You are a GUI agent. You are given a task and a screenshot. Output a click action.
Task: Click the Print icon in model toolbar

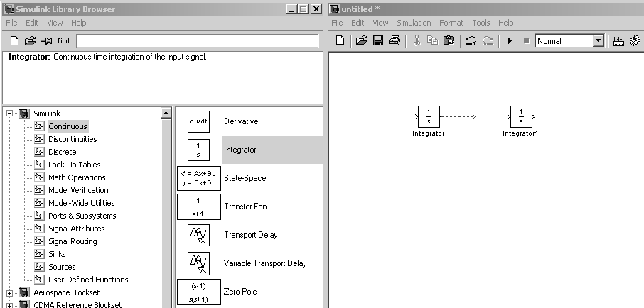click(394, 41)
